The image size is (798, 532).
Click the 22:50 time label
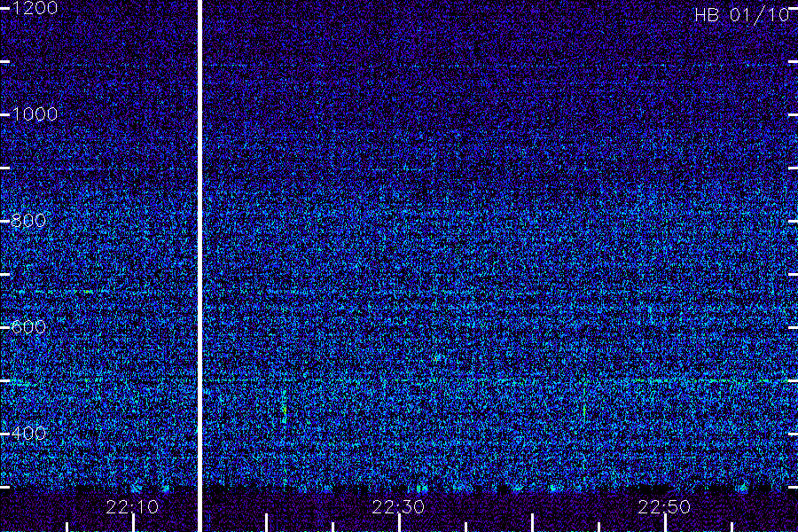(x=664, y=507)
